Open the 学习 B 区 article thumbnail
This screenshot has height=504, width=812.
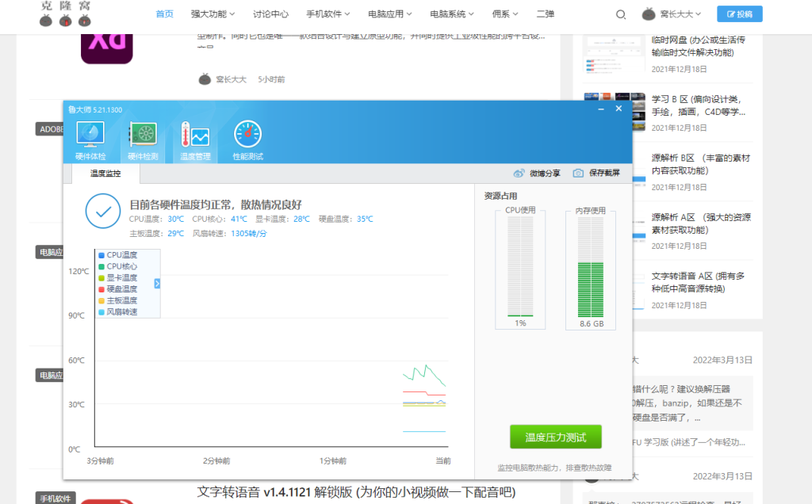click(x=615, y=113)
